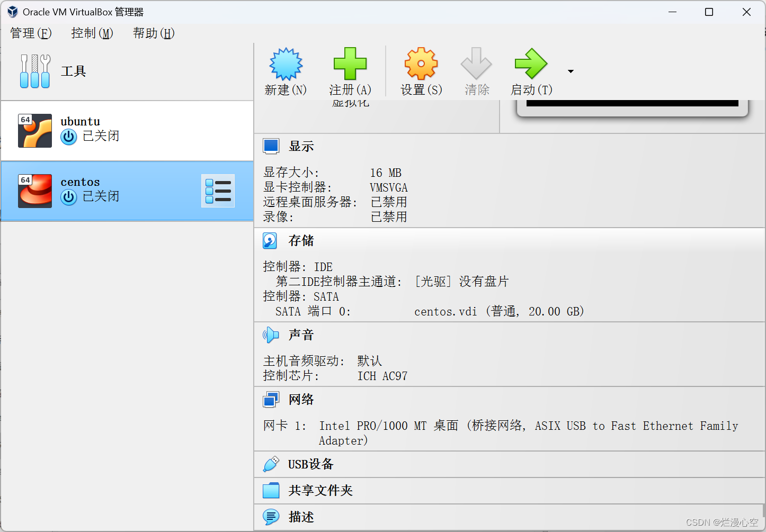The image size is (766, 532).
Task: Click the 声音 audio speaker icon
Action: [271, 335]
